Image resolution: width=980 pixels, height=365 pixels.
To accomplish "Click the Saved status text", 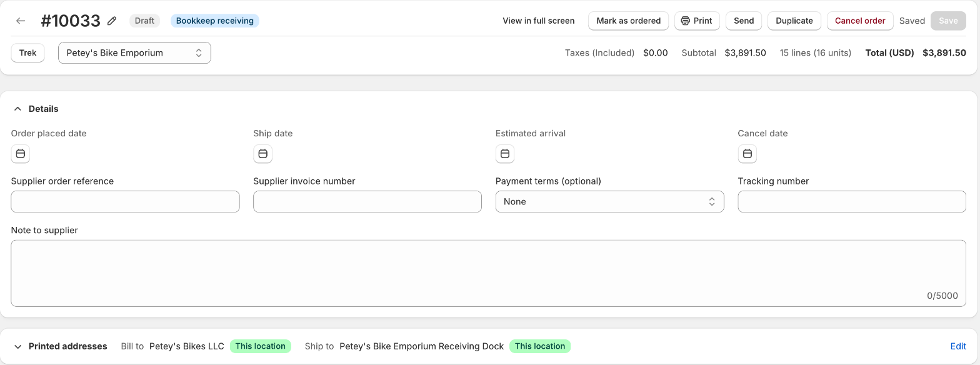I will pos(912,21).
